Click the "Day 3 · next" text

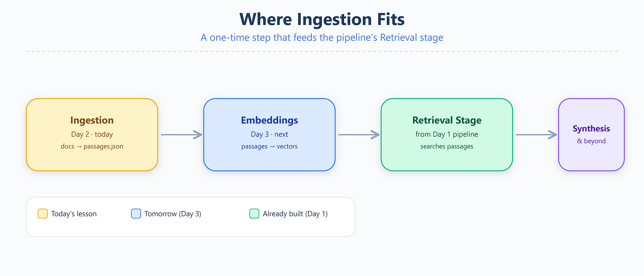click(x=269, y=134)
